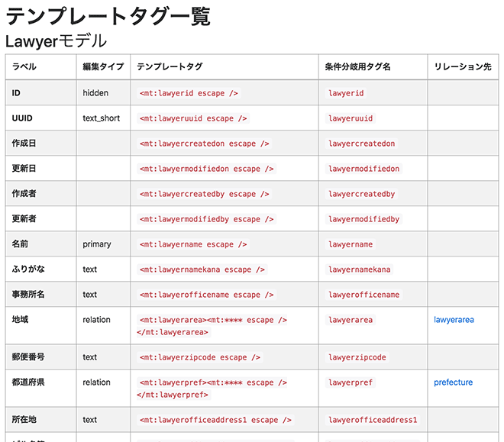The height and width of the screenshot is (442, 504).
Task: Click the <mt:lawyercreatedon escape /> tag code
Action: 204,144
